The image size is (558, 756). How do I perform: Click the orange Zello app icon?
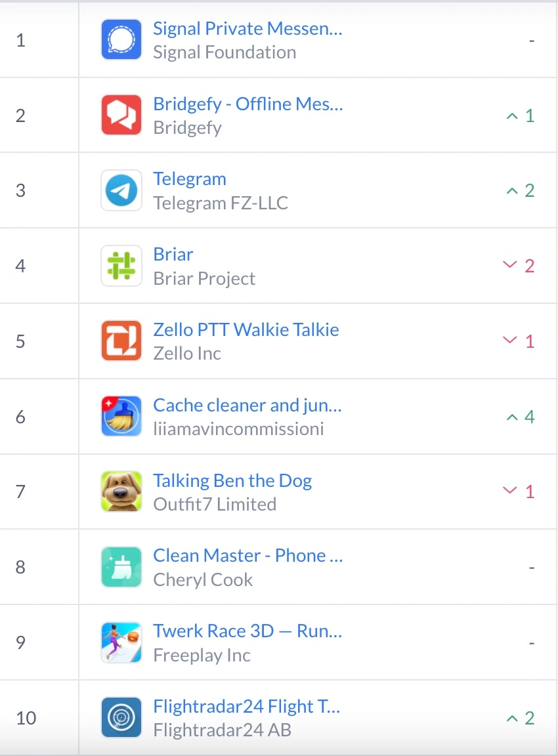pos(121,341)
